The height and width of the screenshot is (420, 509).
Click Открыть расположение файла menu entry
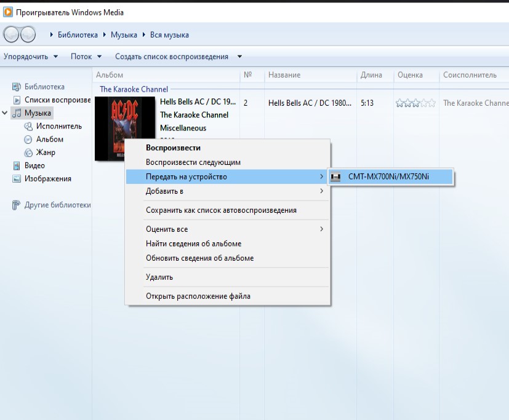(198, 296)
